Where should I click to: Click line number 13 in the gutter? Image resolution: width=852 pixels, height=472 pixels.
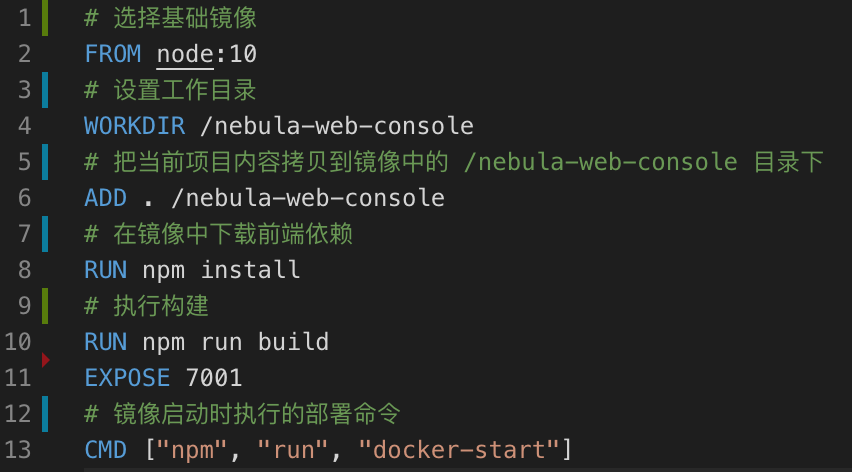[x=18, y=450]
